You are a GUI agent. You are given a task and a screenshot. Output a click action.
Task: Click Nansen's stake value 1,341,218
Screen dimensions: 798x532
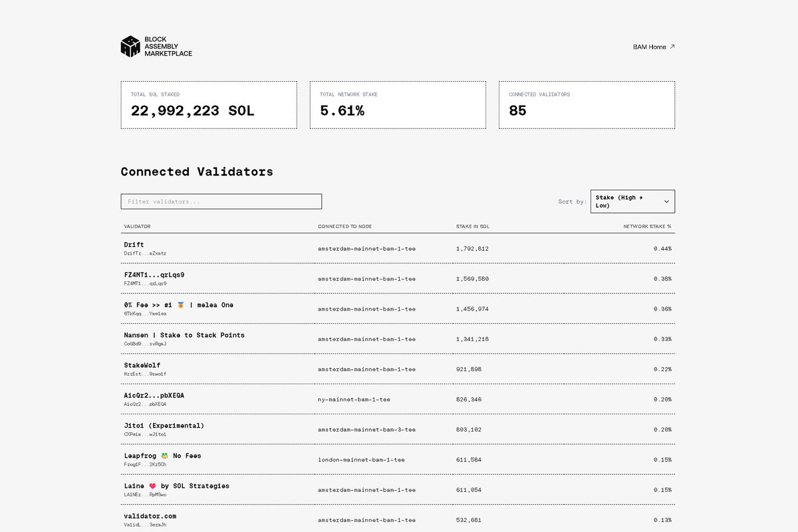(x=472, y=339)
